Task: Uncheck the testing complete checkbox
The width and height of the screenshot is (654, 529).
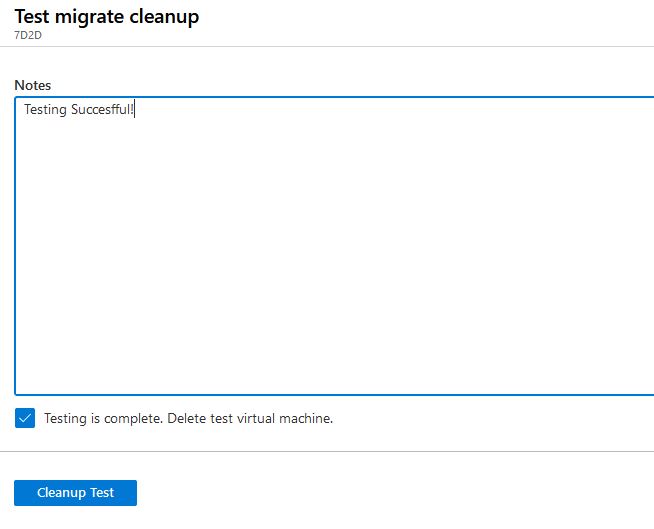Action: [x=25, y=418]
